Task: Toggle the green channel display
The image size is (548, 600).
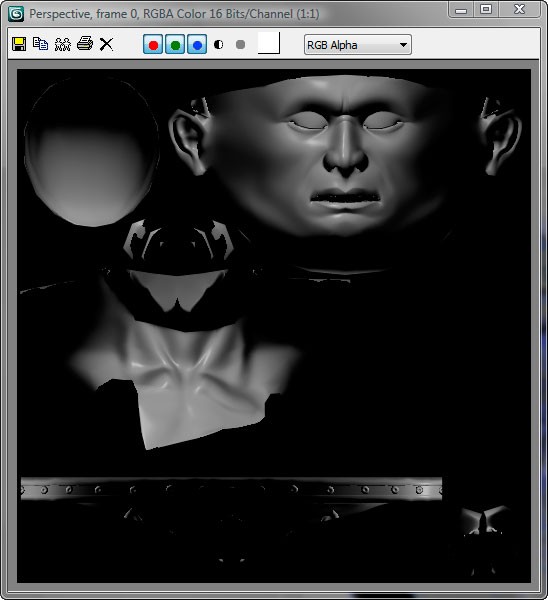Action: pyautogui.click(x=175, y=44)
